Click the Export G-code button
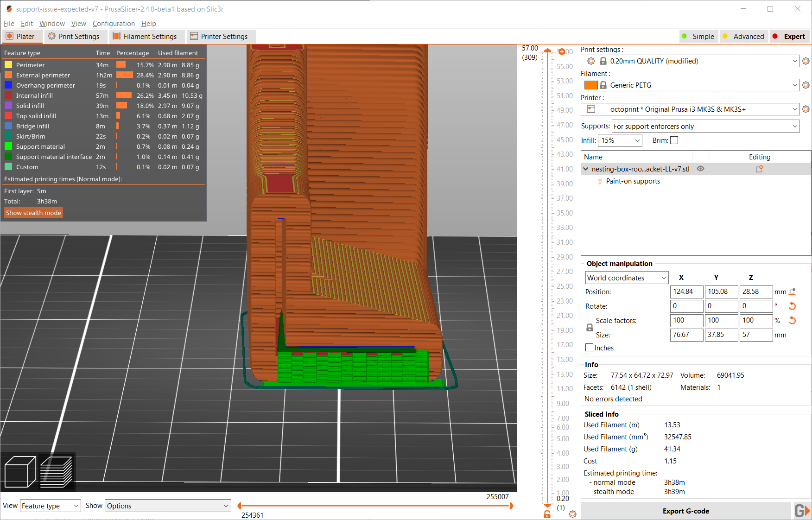812x520 pixels. pyautogui.click(x=685, y=511)
